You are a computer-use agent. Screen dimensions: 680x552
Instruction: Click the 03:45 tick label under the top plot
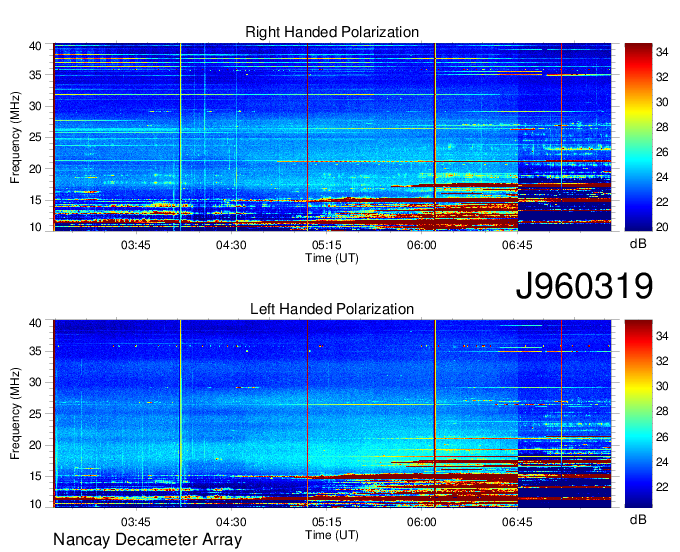[x=136, y=245]
